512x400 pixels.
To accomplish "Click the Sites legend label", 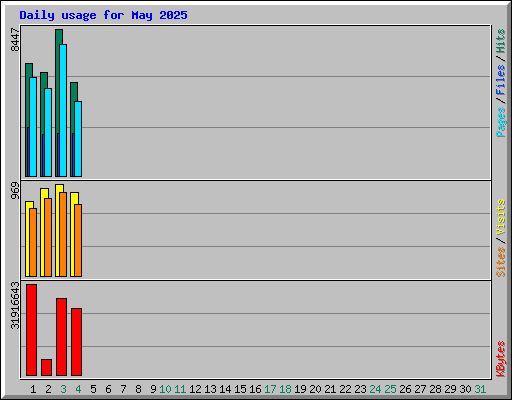I will coord(500,262).
